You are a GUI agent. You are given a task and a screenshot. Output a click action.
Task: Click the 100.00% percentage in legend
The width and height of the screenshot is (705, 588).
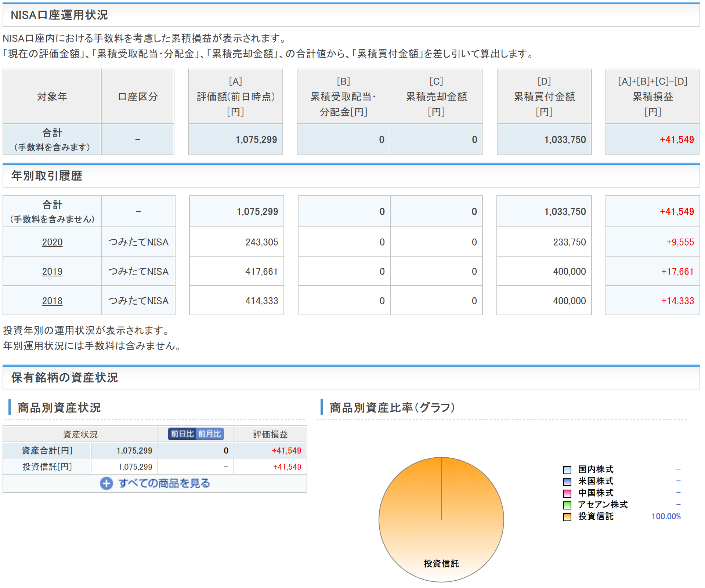click(x=666, y=516)
